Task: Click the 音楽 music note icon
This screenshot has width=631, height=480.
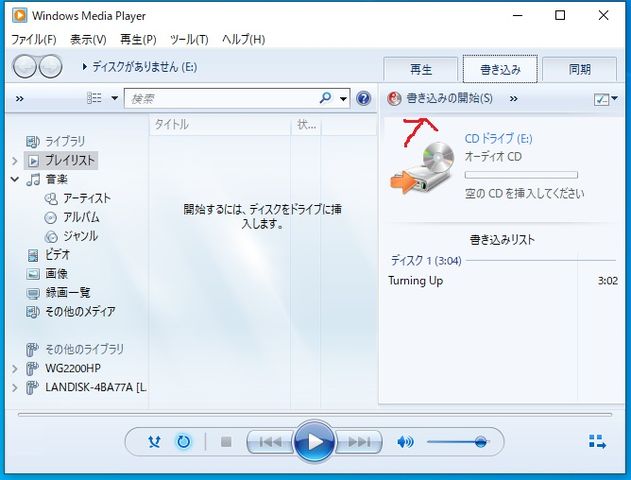Action: coord(33,179)
